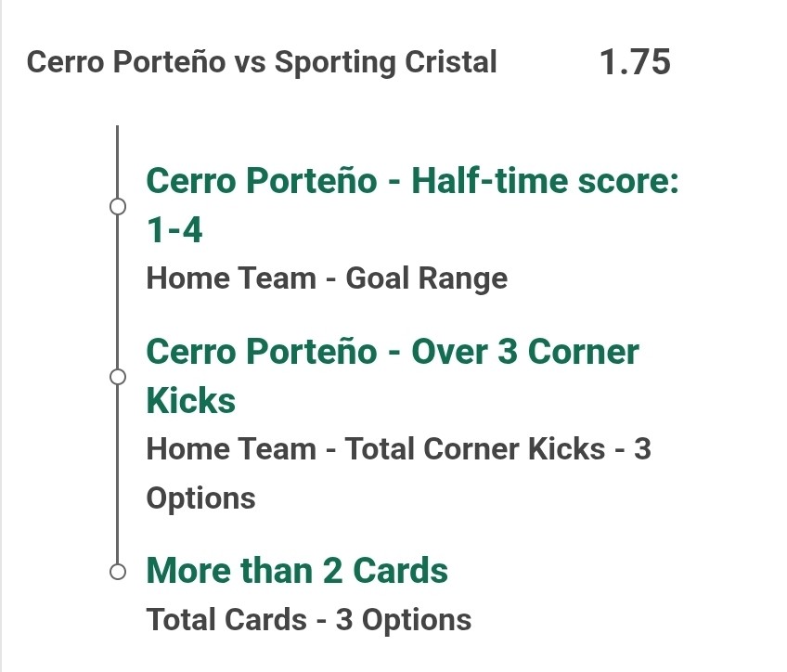
Task: Select Cerro Porteño Over 3 Corner selection
Action: pos(393,376)
